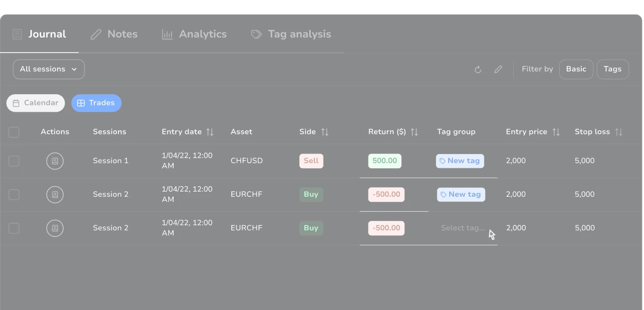The height and width of the screenshot is (310, 644).
Task: Click the CHFUSD asset cell
Action: (x=247, y=161)
